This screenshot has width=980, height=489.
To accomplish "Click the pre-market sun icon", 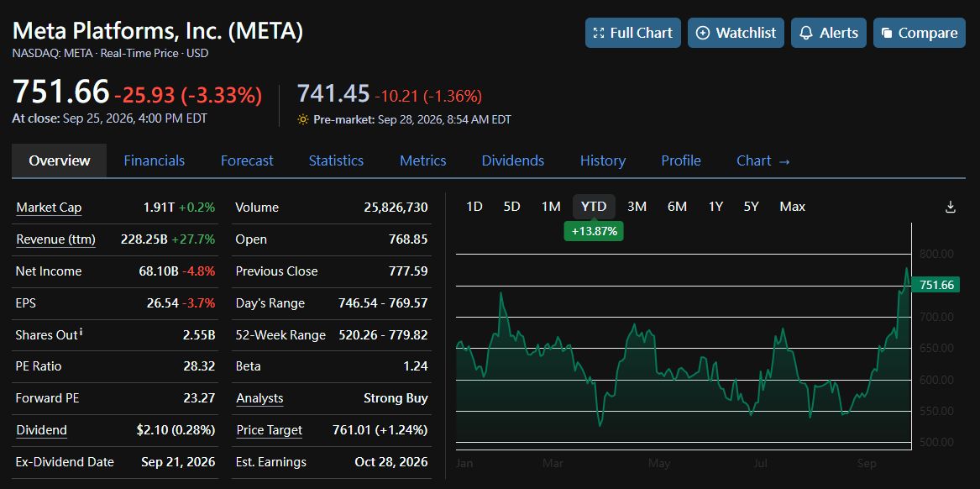I will [303, 119].
